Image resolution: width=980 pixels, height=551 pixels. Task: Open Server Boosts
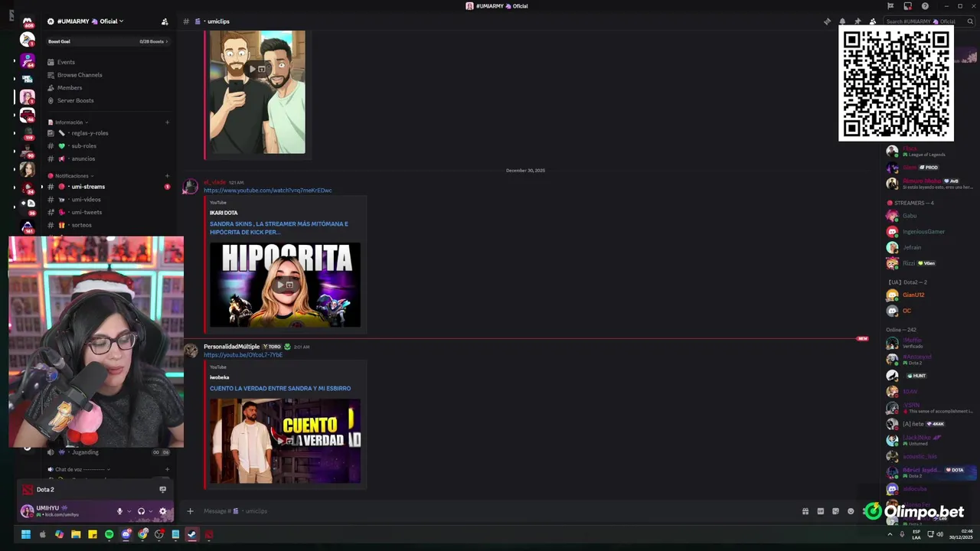[75, 100]
